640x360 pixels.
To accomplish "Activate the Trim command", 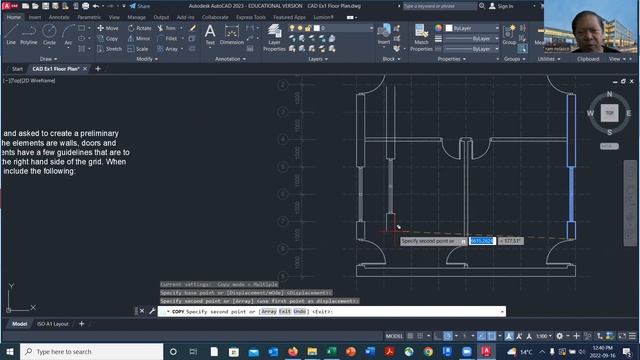I will coord(167,28).
